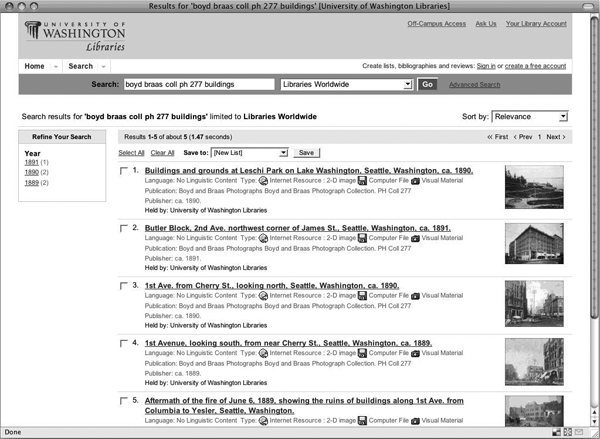Click the University of Washington Libraries logo
The height and width of the screenshot is (439, 600).
[75, 37]
